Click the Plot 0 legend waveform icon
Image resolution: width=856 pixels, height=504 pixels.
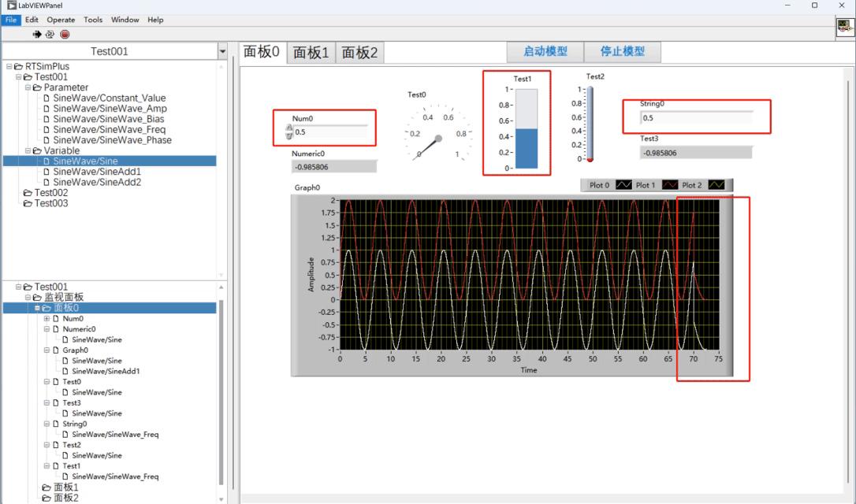623,185
